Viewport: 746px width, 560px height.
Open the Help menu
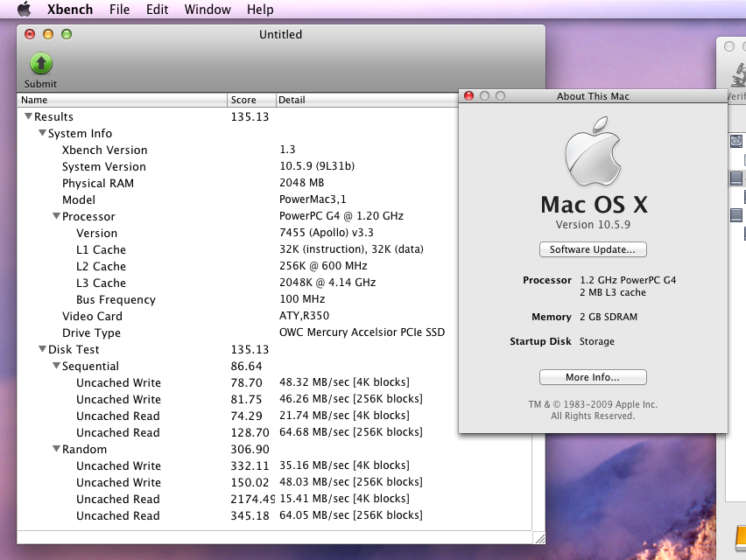(258, 10)
